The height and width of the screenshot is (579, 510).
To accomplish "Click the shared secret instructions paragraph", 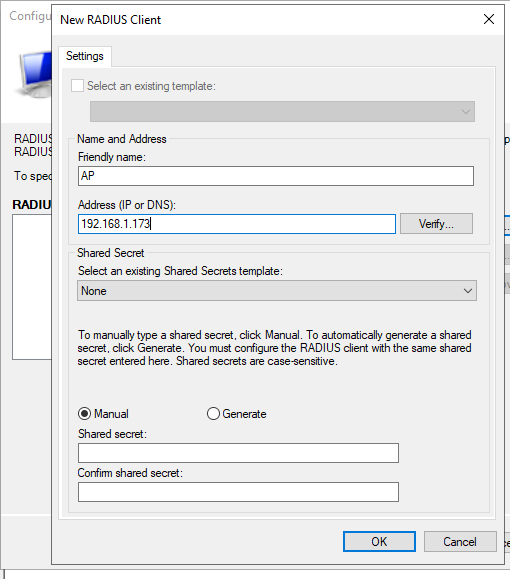I will pyautogui.click(x=274, y=348).
